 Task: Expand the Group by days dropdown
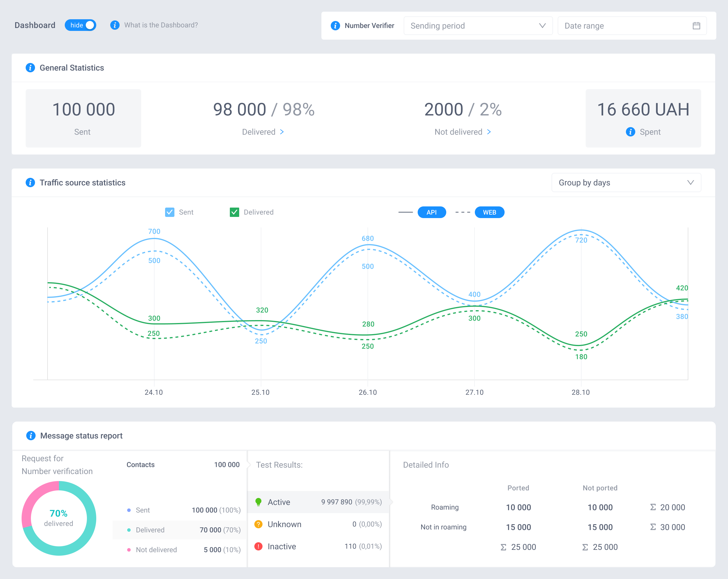click(626, 183)
